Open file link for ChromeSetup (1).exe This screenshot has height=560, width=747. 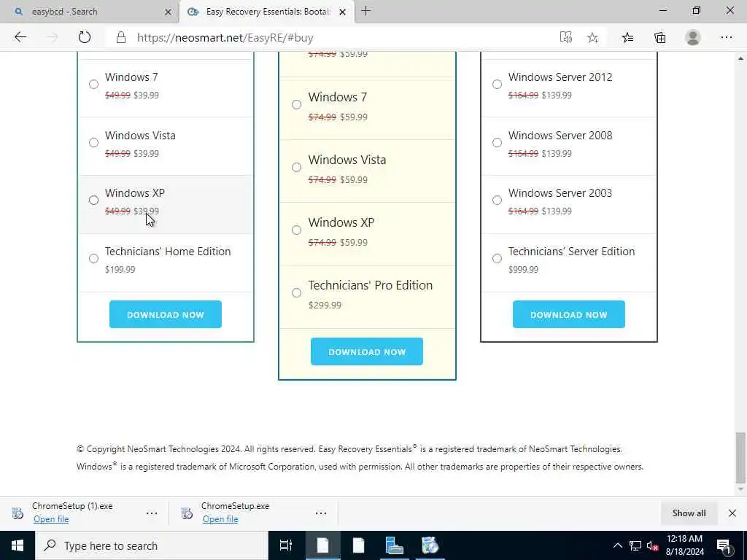51,519
